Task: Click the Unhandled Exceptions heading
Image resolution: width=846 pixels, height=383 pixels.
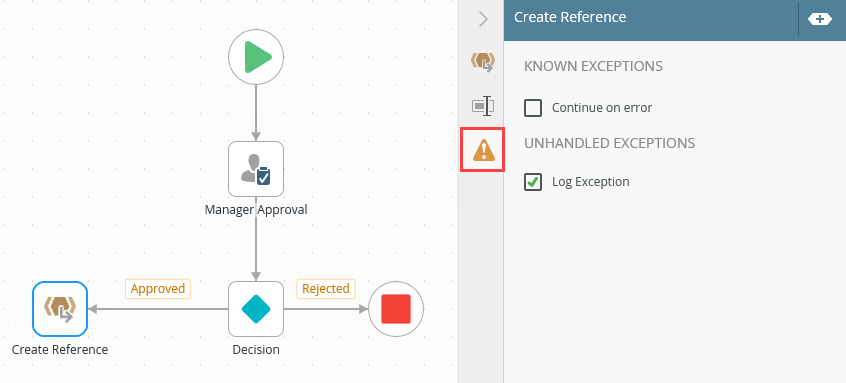Action: [x=610, y=143]
